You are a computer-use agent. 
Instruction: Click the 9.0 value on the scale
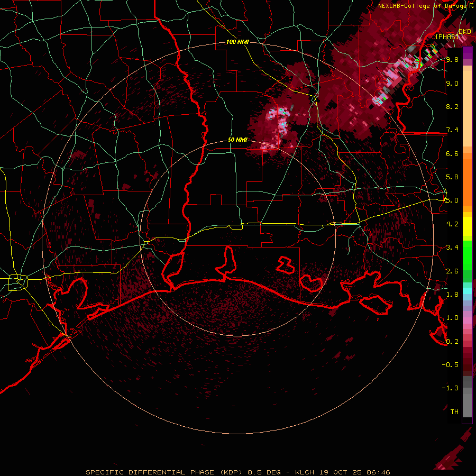tap(452, 83)
